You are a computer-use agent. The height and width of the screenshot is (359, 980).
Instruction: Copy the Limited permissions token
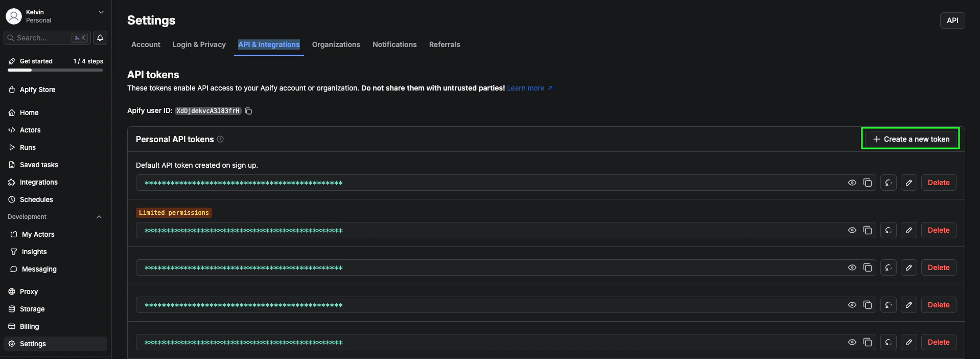[868, 230]
